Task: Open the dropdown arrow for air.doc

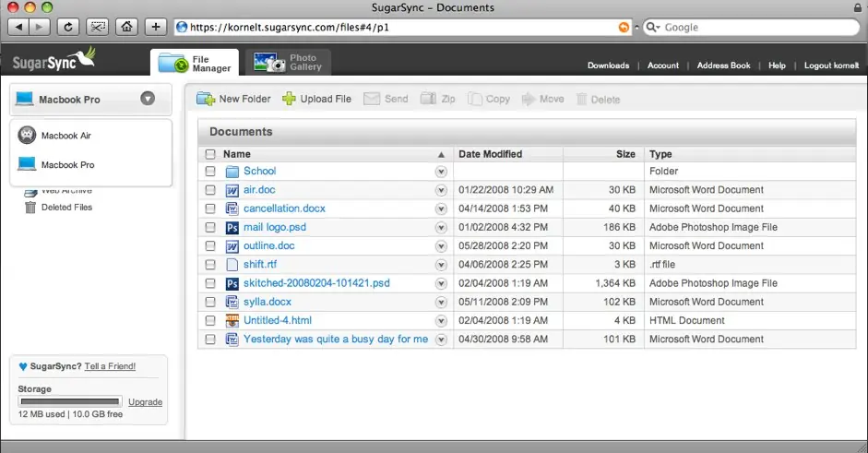Action: coord(441,190)
